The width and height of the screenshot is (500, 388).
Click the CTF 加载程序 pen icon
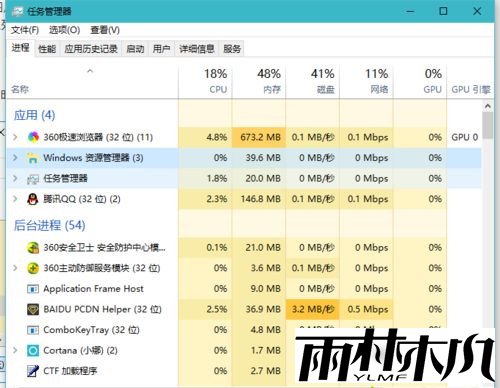[33, 371]
